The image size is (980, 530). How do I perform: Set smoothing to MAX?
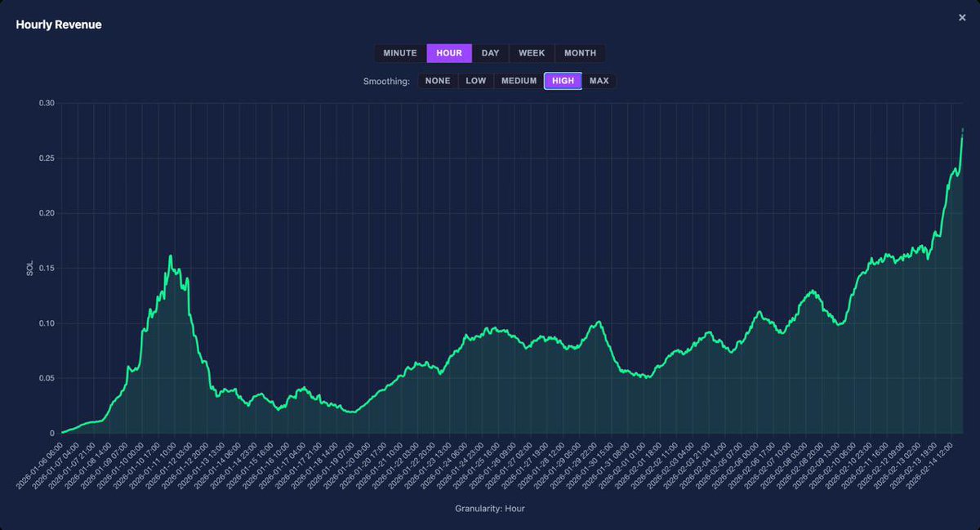[599, 81]
